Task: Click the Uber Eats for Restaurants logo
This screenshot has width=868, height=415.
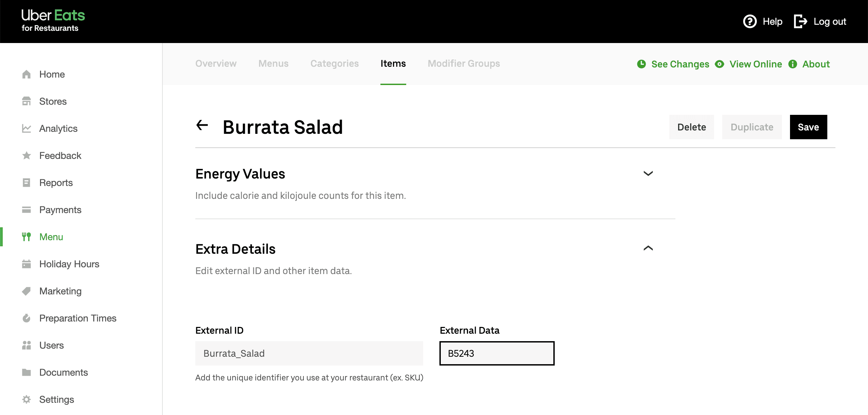Action: 53,21
